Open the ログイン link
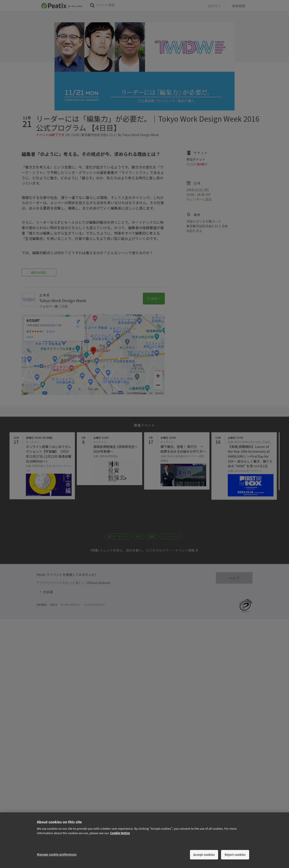 click(214, 6)
